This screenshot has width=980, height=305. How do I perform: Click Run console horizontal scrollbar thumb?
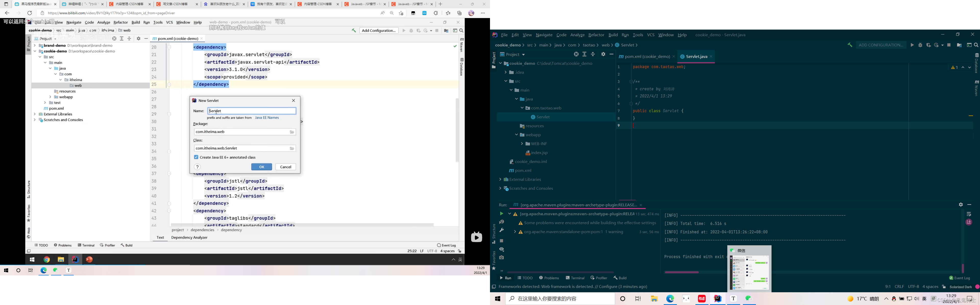coord(681,272)
